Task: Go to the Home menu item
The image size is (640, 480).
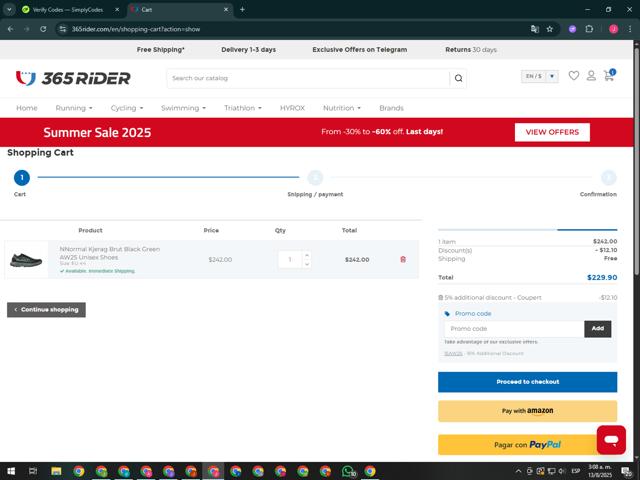Action: coord(27,108)
